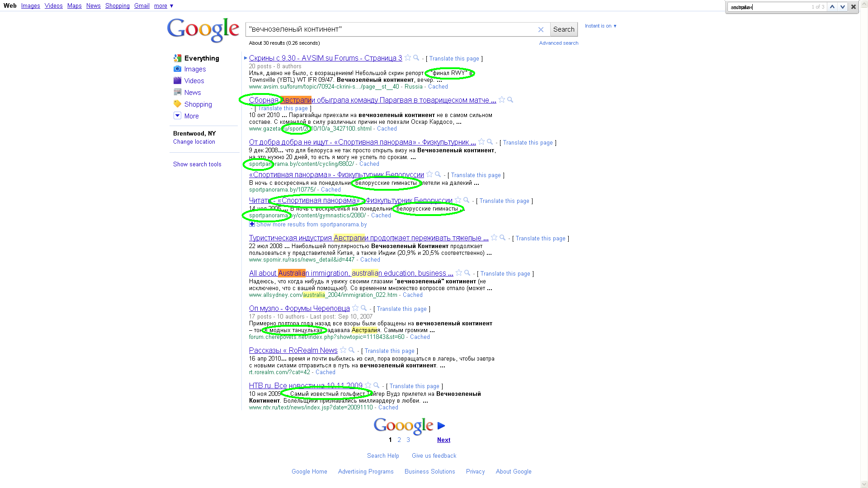Screen dimensions: 868x488
Task: Click Cached link for avsim.su result
Action: click(x=438, y=87)
